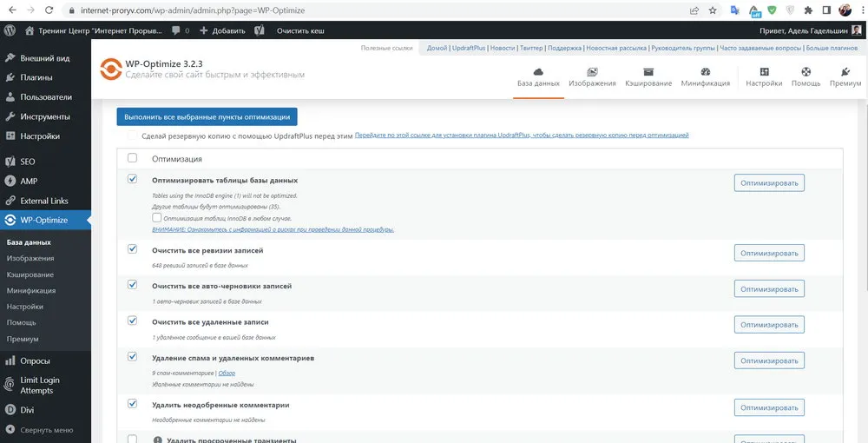Open the Google Translate extension icon

[735, 10]
